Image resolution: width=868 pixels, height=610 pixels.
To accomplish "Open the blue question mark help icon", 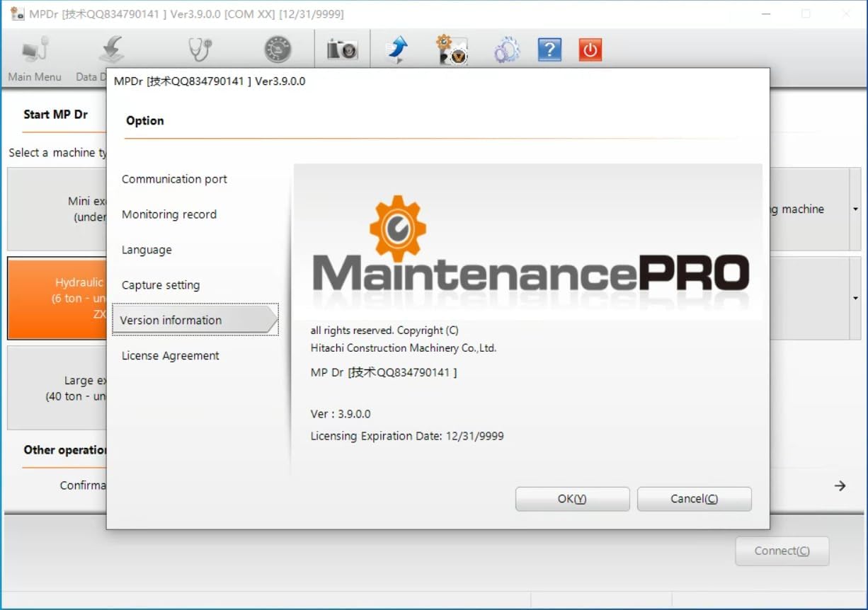I will pyautogui.click(x=549, y=50).
